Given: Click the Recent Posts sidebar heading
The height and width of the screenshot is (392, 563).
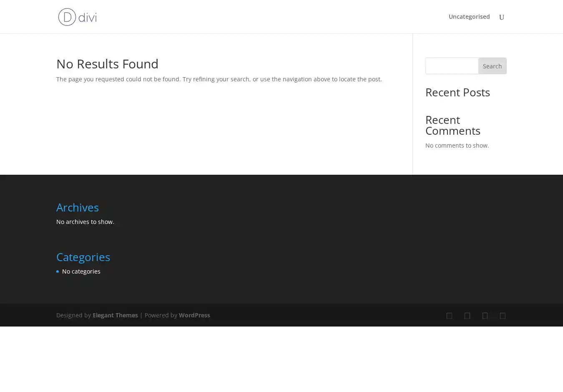Looking at the screenshot, I should pyautogui.click(x=457, y=92).
